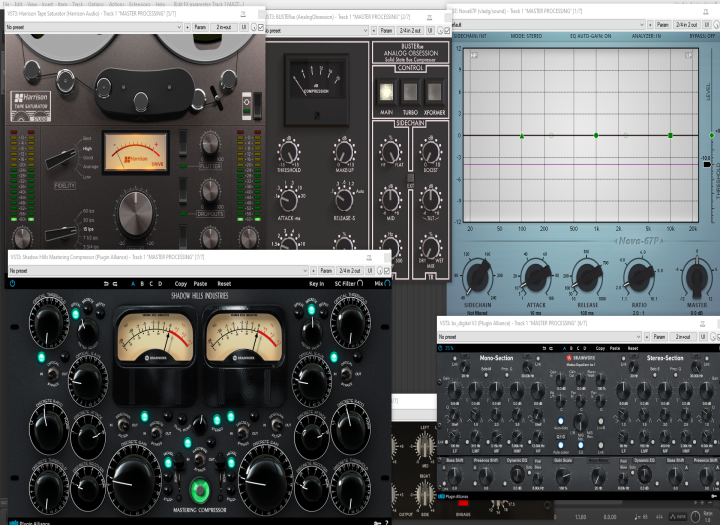
Task: Click the green 10k band square in Nova-67P
Action: point(670,135)
